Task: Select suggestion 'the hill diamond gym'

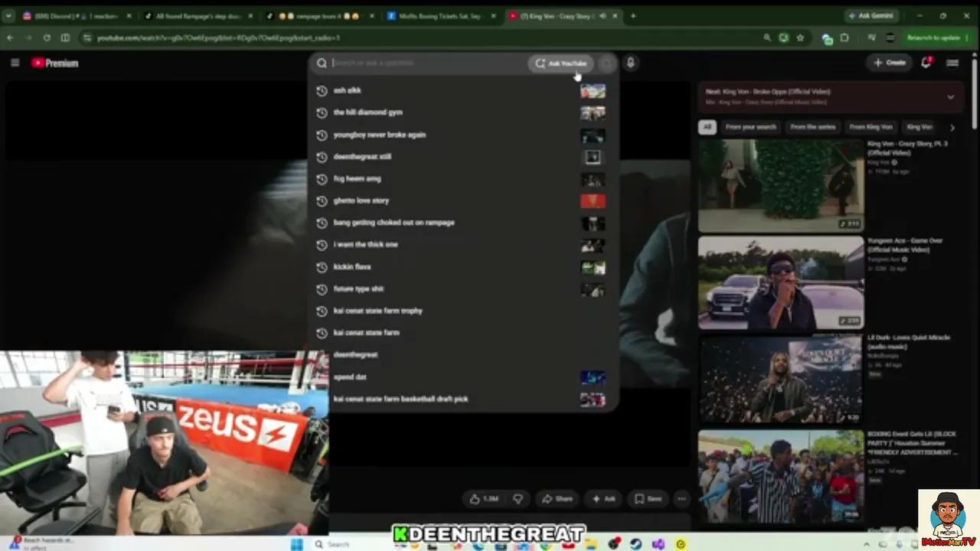Action: (x=464, y=112)
